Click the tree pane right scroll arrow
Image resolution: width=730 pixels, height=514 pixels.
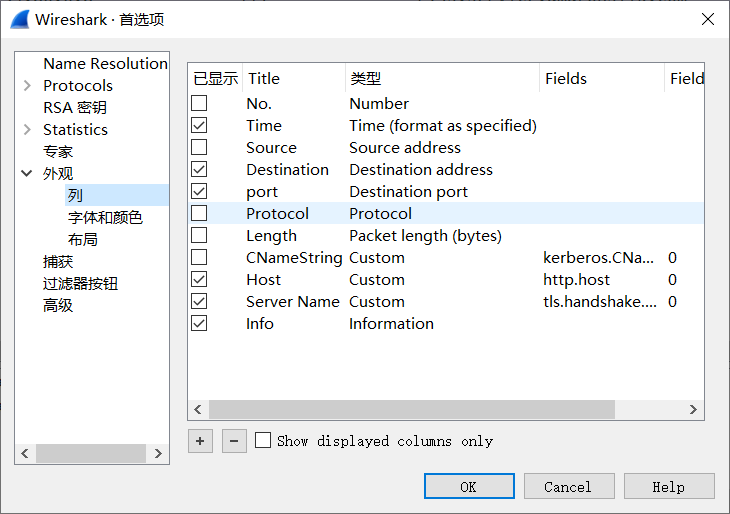click(158, 453)
